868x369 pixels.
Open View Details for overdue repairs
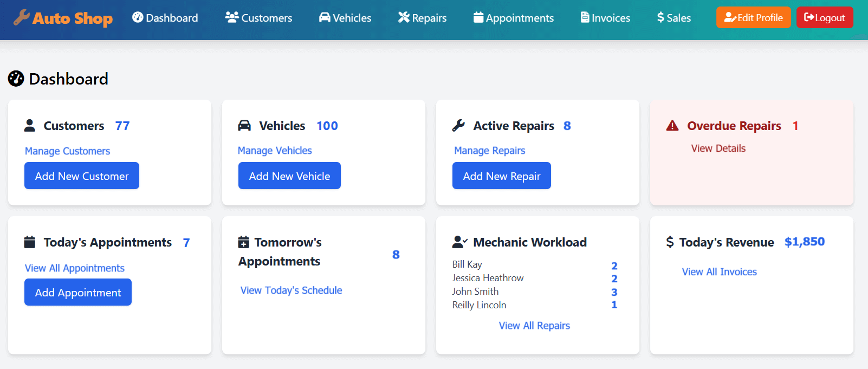pyautogui.click(x=718, y=148)
